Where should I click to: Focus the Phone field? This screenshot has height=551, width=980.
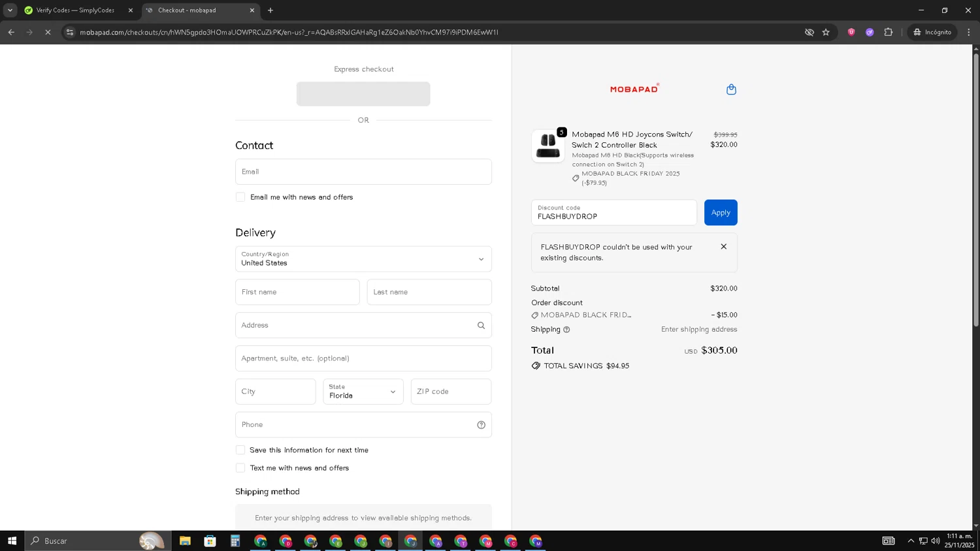click(363, 425)
